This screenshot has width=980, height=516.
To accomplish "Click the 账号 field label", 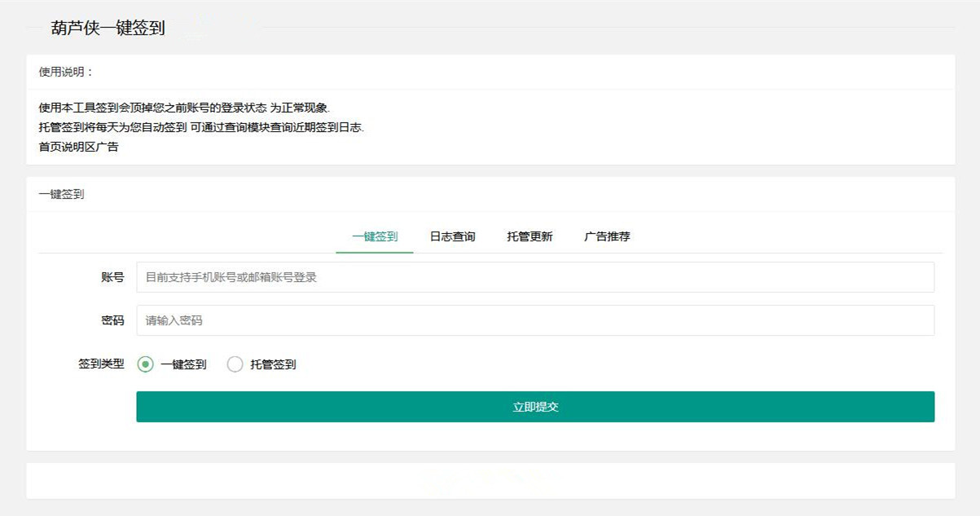I will [x=112, y=277].
